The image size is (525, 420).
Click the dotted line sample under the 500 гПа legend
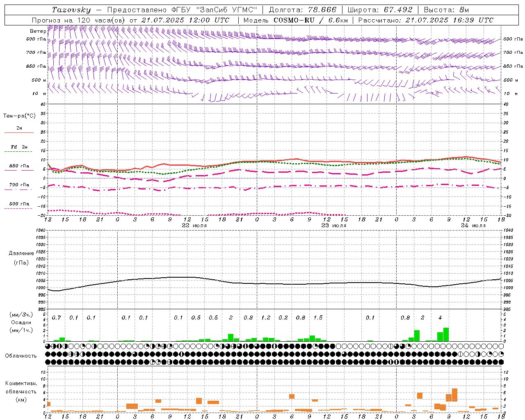(x=18, y=209)
